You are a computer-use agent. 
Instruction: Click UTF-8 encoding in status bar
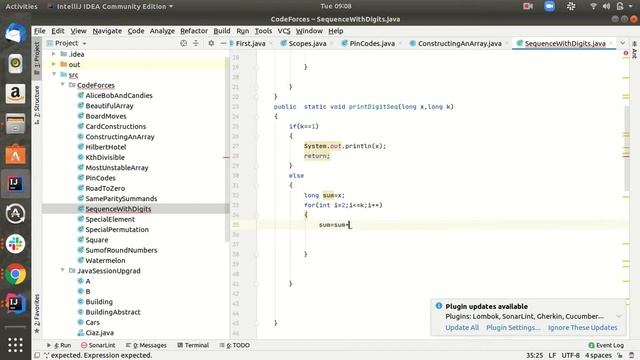tap(570, 356)
